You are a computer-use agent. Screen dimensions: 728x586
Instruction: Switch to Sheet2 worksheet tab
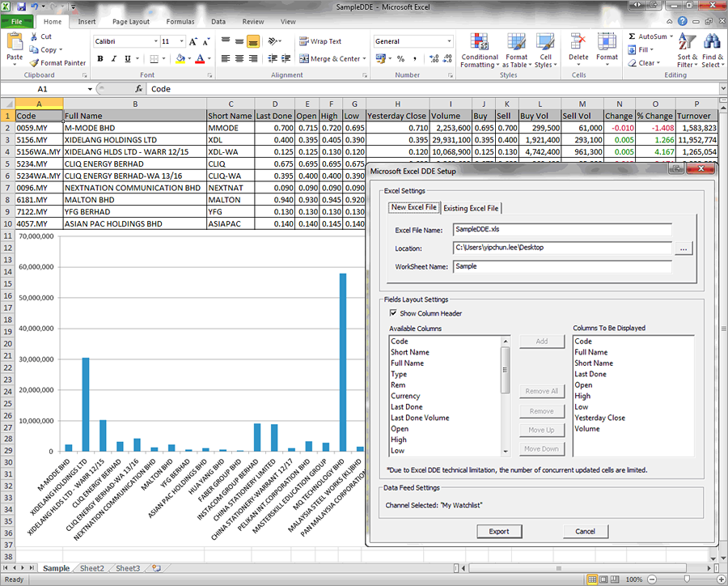point(92,568)
